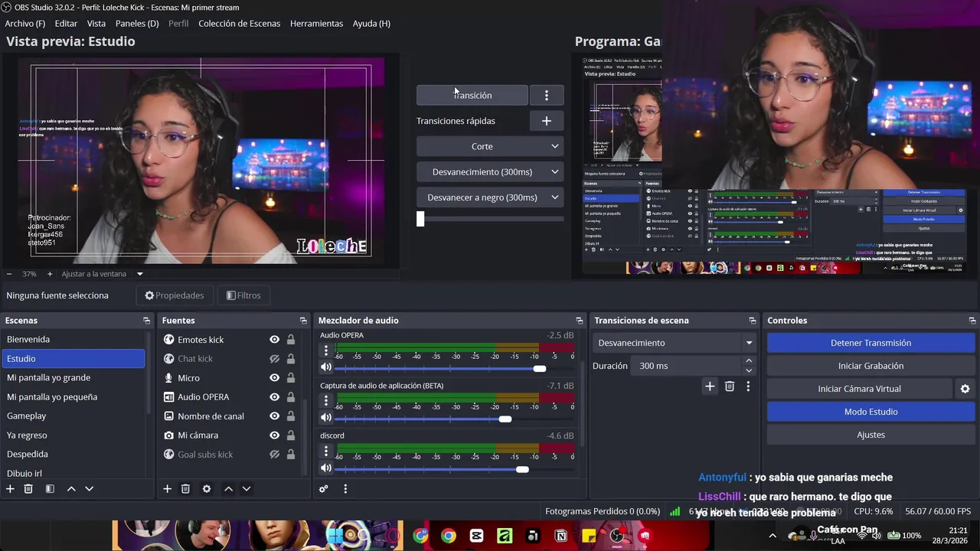Screen dimensions: 980x551
Task: Adjust Audio OPERA volume slider
Action: [x=540, y=369]
